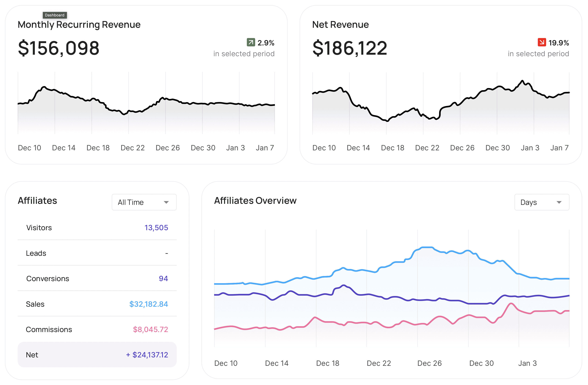Click the $186,122 Net Revenue figure
The image size is (588, 385).
(350, 48)
